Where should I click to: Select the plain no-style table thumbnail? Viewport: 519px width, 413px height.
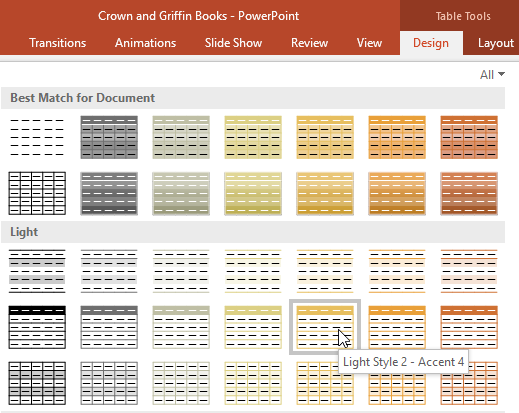[x=37, y=137]
